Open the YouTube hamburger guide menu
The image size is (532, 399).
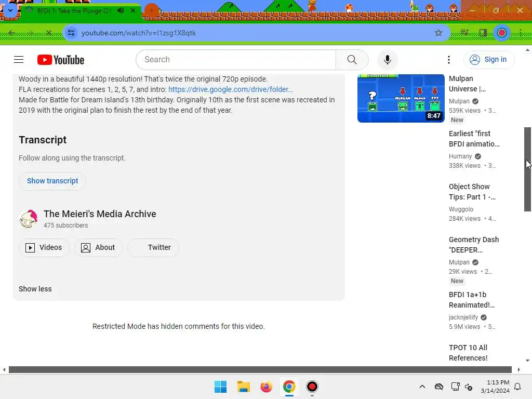point(19,60)
